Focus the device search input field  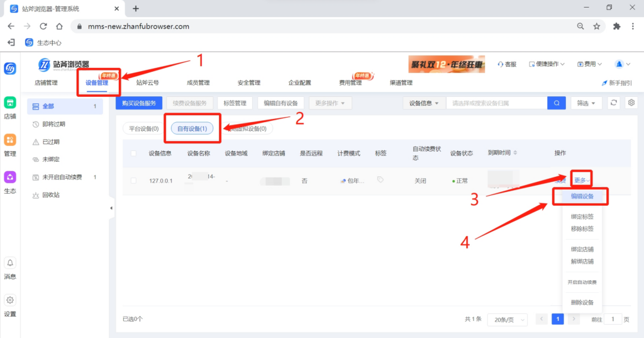pos(497,103)
